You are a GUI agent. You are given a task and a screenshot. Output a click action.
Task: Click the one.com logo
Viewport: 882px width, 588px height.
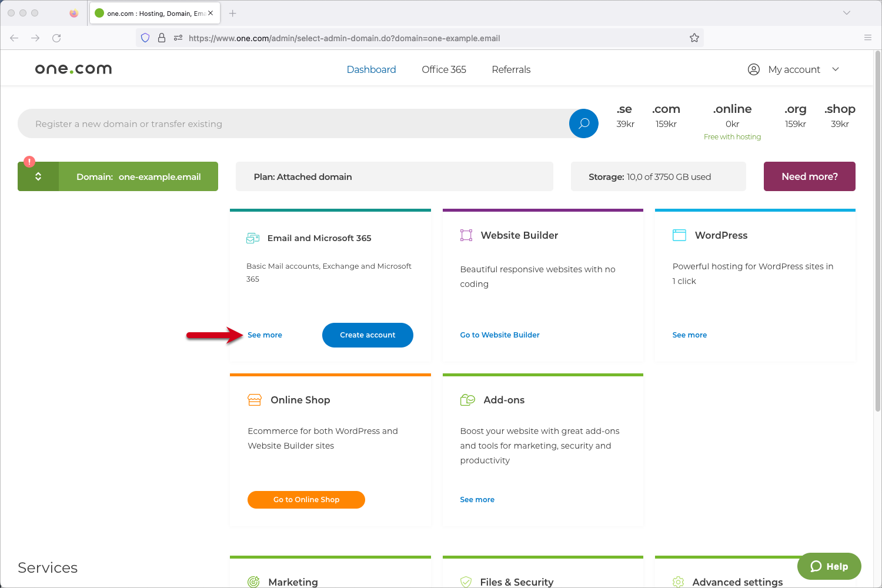click(x=73, y=69)
